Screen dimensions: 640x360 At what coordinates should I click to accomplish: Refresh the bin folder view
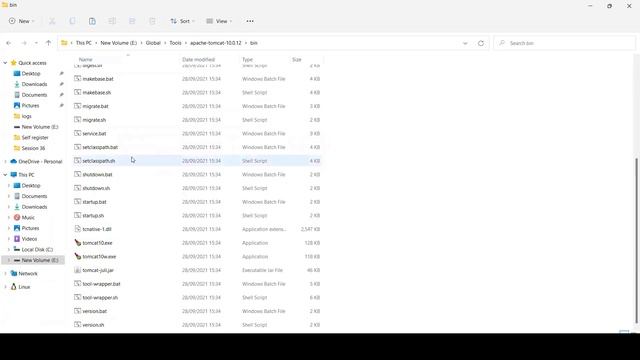[x=481, y=43]
